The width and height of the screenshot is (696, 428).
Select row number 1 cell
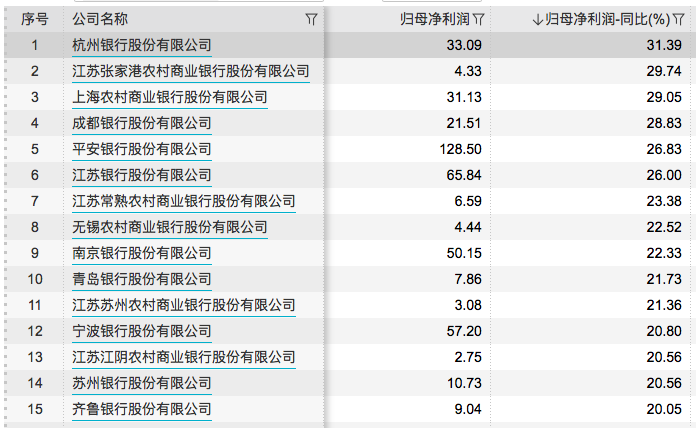(35, 45)
